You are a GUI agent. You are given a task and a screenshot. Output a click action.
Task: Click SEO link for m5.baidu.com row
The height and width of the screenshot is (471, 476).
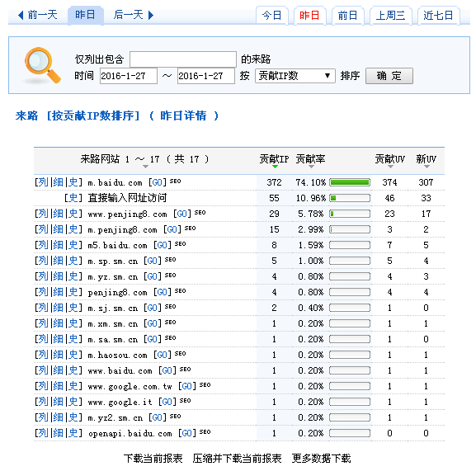(x=180, y=243)
